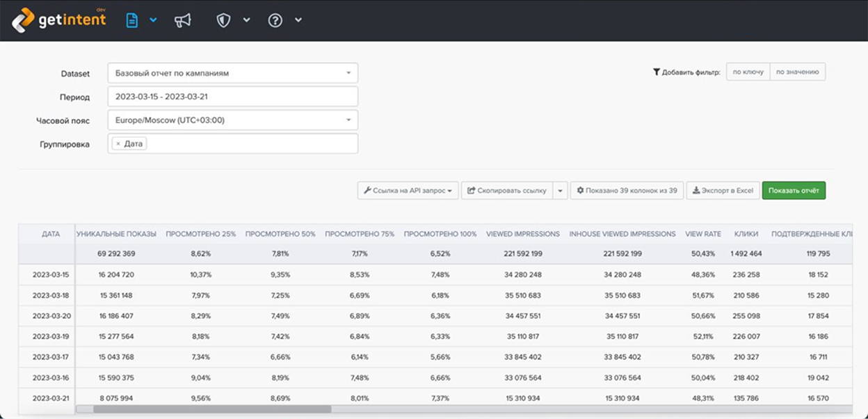The image size is (868, 419).
Task: Click total view rate 50,43%
Action: [x=703, y=254]
